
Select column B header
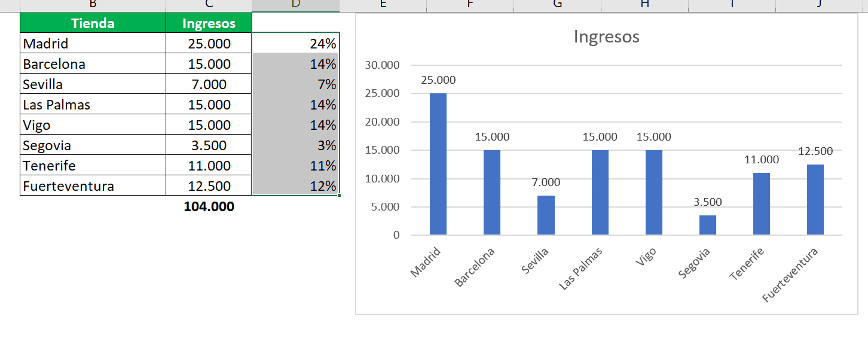pos(93,5)
